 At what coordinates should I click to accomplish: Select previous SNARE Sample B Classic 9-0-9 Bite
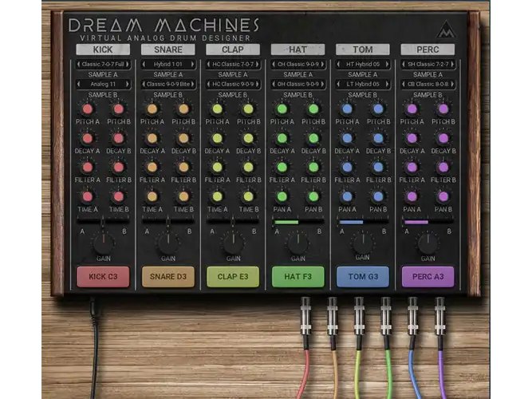pos(144,84)
